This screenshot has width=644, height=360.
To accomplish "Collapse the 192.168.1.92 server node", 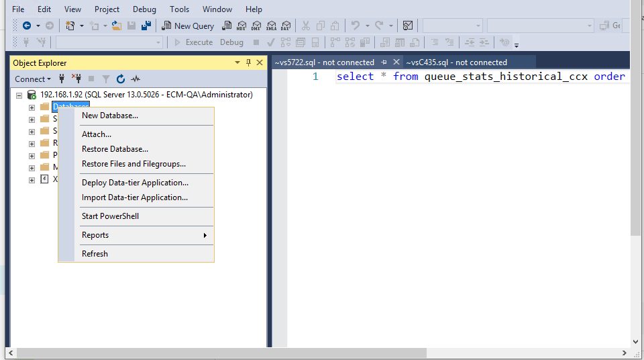I will [x=19, y=95].
